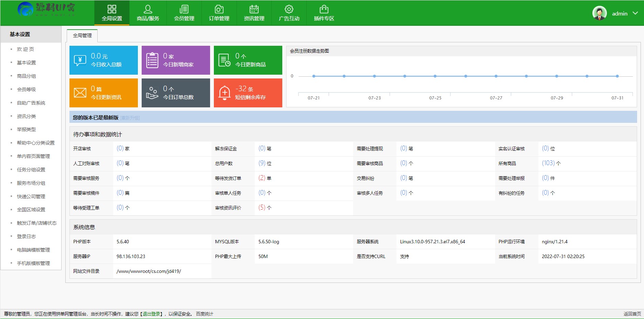Viewport: 644px width, 319px height.
Task: Expand the admin dropdown arrow
Action: [635, 13]
